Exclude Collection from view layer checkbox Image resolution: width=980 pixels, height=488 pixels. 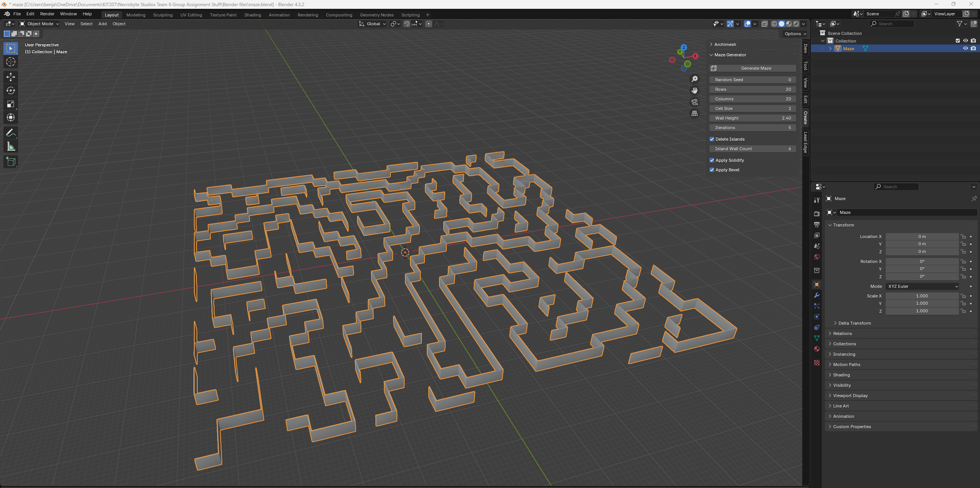958,41
